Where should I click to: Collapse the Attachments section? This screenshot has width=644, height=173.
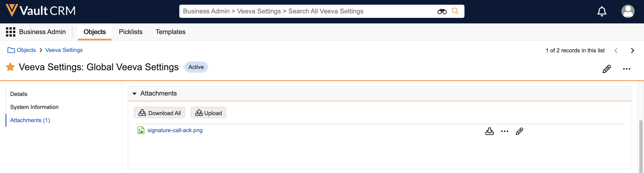pos(135,94)
